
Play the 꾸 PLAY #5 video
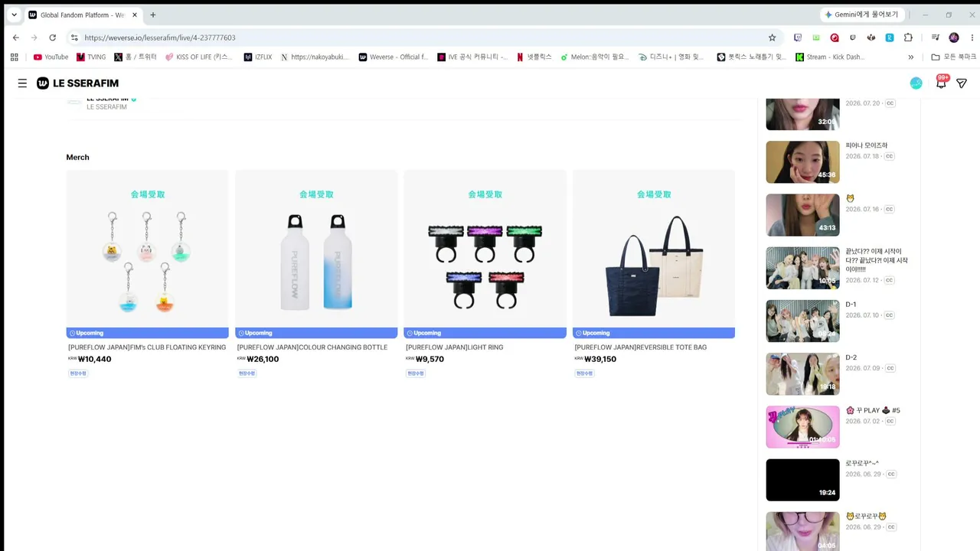[x=802, y=427]
